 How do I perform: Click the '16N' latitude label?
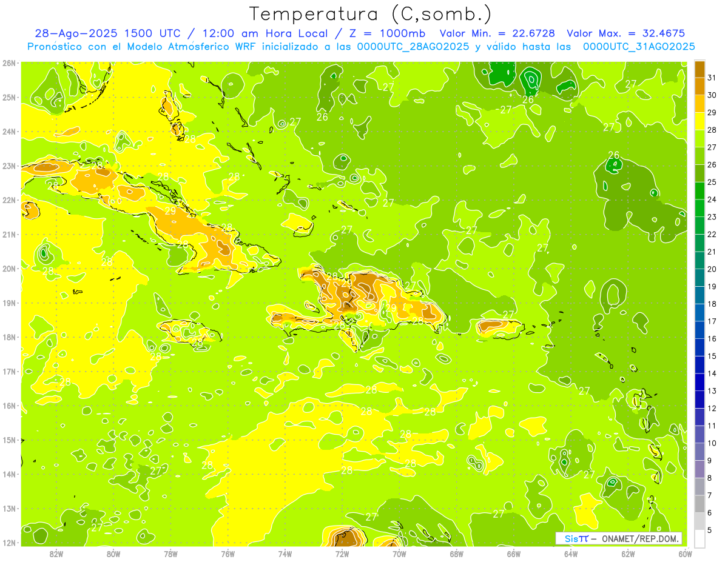point(8,406)
